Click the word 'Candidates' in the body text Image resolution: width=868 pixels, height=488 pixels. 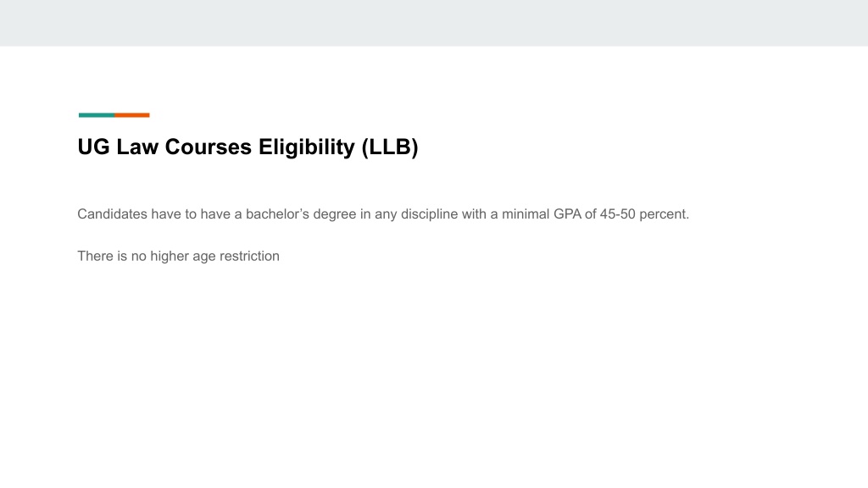click(x=113, y=214)
